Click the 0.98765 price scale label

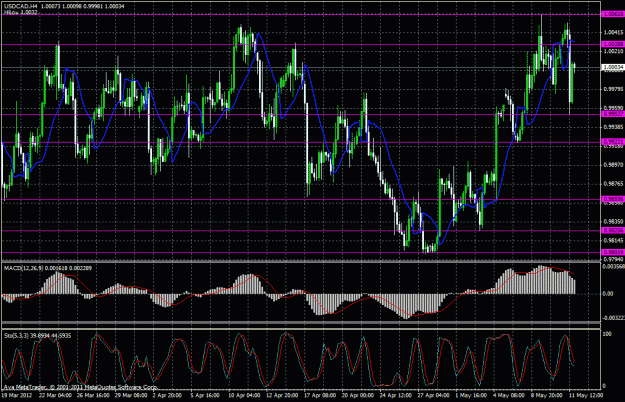tap(614, 184)
